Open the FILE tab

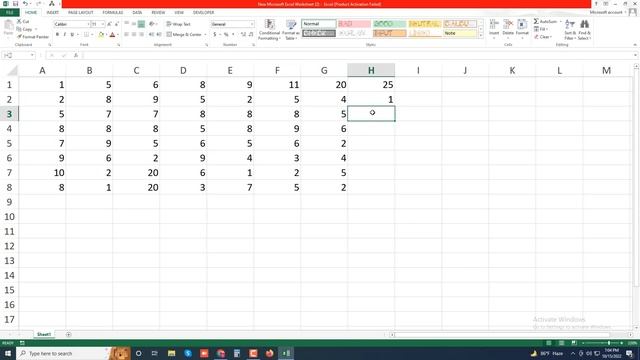[x=9, y=13]
